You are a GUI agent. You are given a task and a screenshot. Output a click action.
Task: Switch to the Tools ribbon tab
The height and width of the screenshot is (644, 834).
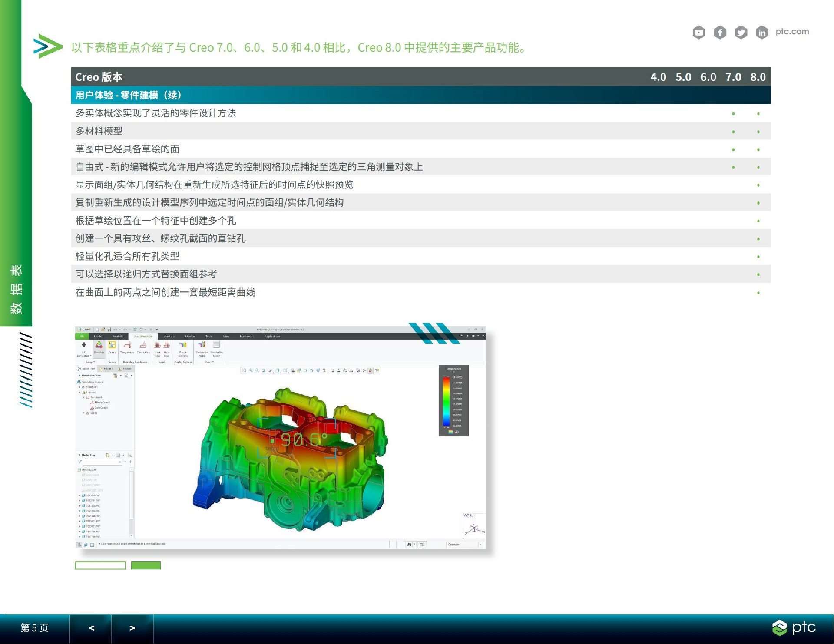pyautogui.click(x=209, y=337)
